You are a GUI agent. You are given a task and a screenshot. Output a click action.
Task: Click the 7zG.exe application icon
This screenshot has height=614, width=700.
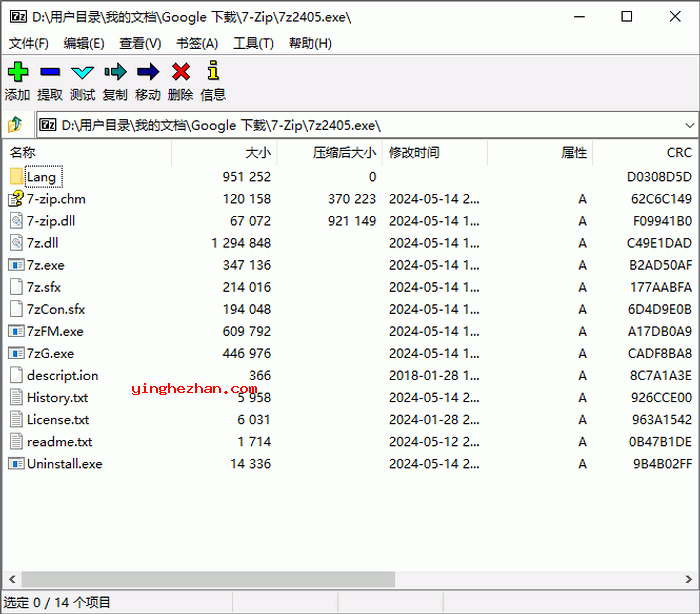(16, 353)
